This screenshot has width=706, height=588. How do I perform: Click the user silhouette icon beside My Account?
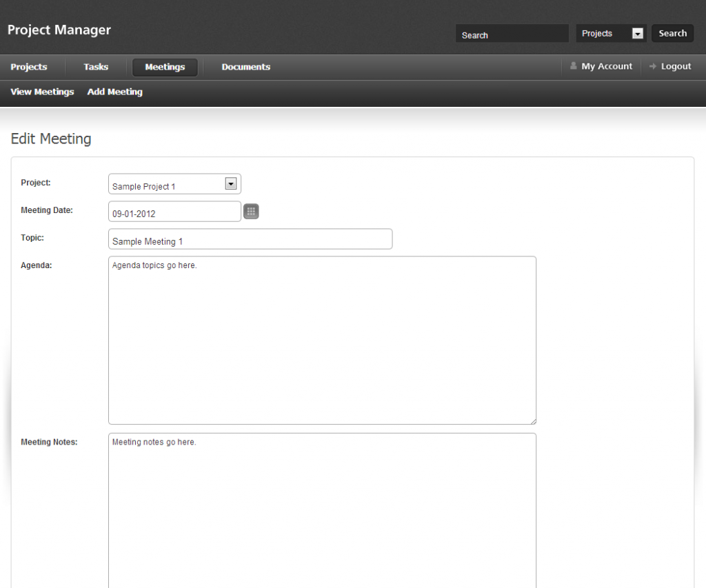pyautogui.click(x=573, y=66)
